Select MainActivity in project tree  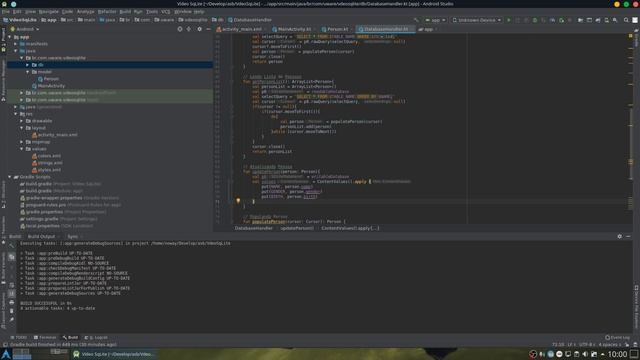point(48,86)
